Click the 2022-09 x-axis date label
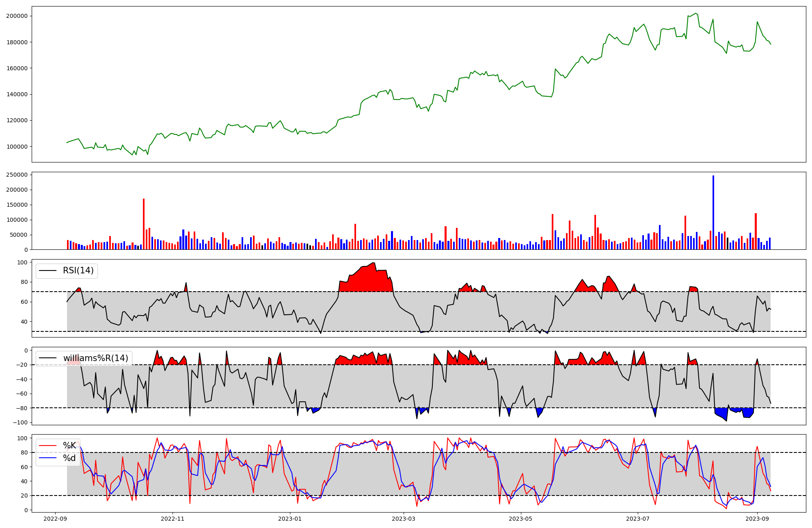Screen dimensions: 812x528 coord(55,519)
